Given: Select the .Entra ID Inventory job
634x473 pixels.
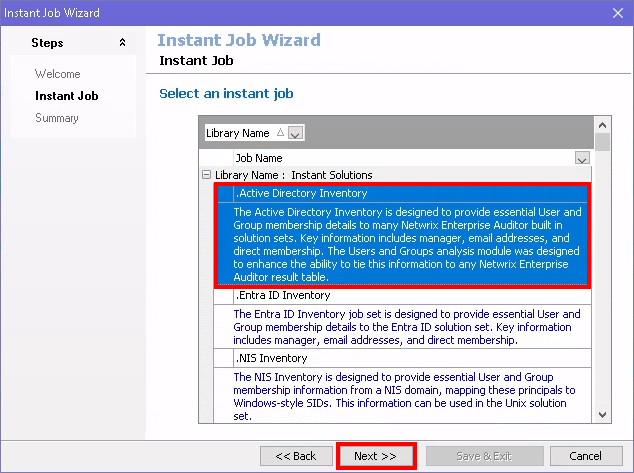Looking at the screenshot, I should (x=285, y=296).
